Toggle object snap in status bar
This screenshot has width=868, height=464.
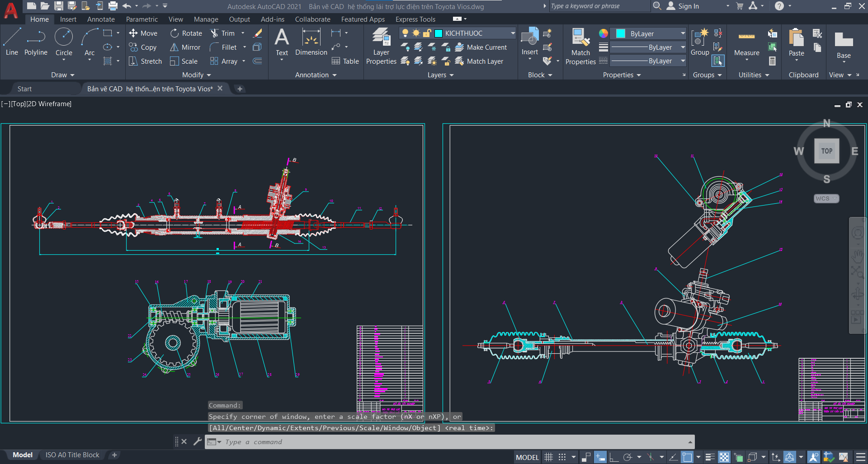pos(687,457)
